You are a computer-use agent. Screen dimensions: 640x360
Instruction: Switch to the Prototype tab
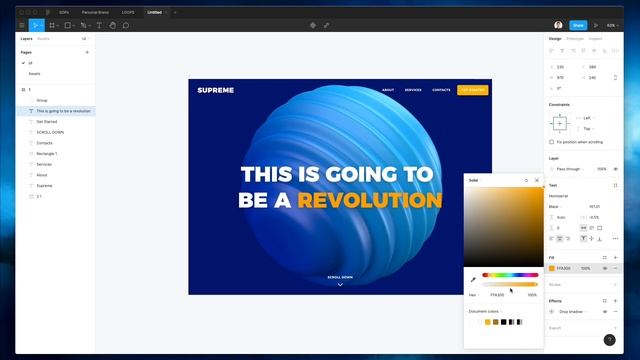(x=575, y=39)
